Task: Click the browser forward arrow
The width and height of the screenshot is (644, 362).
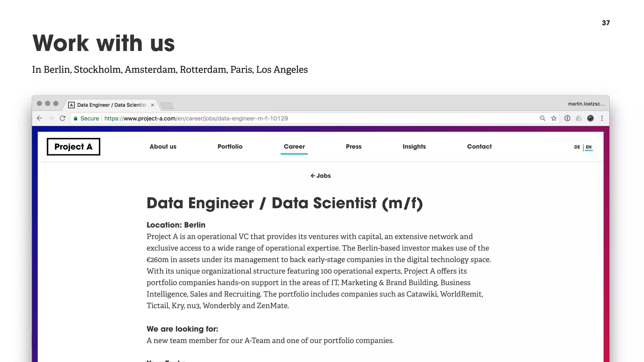Action: pos(51,118)
